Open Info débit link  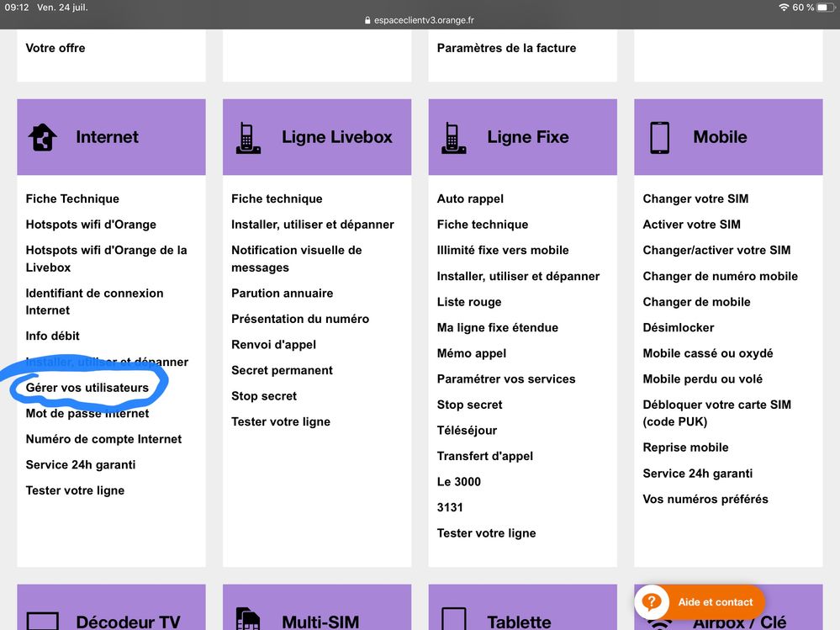[52, 336]
